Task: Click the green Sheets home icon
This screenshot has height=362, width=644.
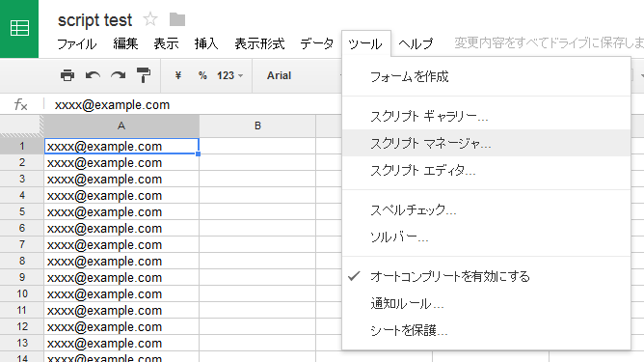Action: pos(19,28)
